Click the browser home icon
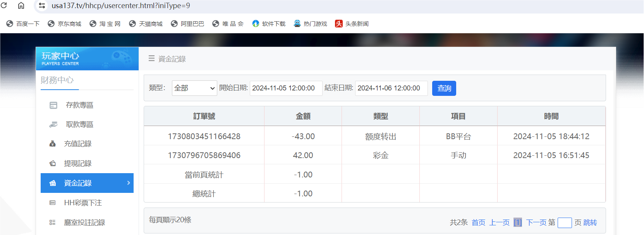The image size is (644, 235). pyautogui.click(x=21, y=5)
